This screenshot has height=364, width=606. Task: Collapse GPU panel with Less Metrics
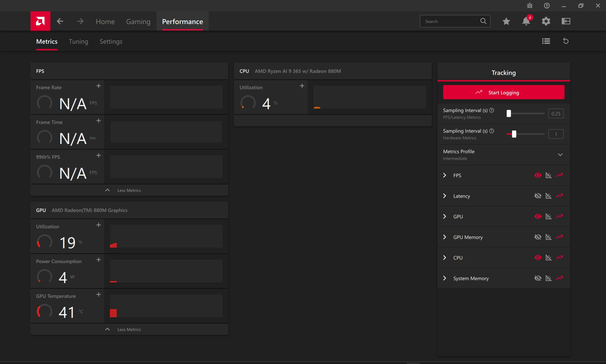129,329
